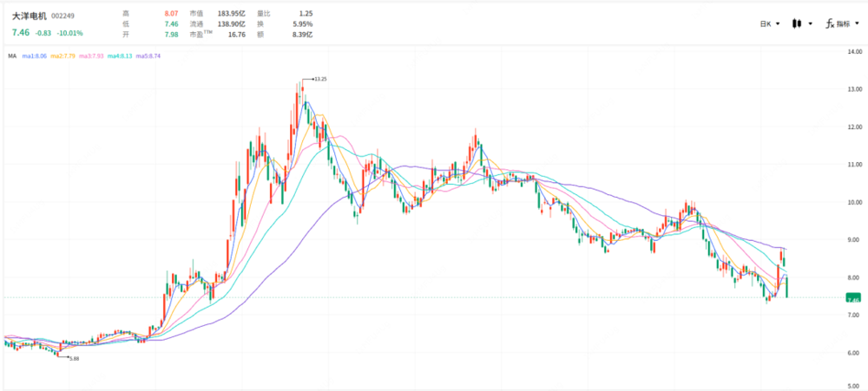Click the 14.00 price axis label

click(x=855, y=51)
